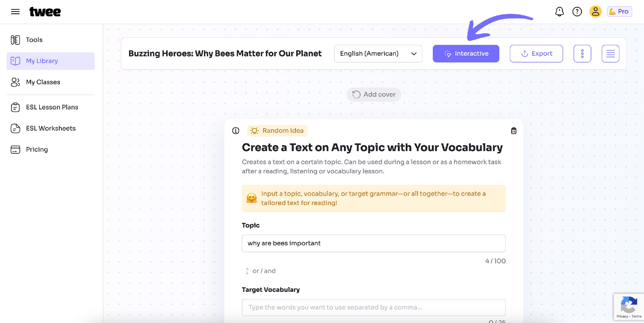
Task: Click Add cover button
Action: point(374,95)
